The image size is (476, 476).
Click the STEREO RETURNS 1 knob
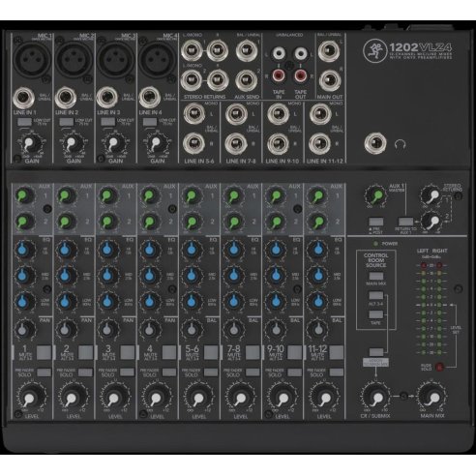click(x=432, y=195)
